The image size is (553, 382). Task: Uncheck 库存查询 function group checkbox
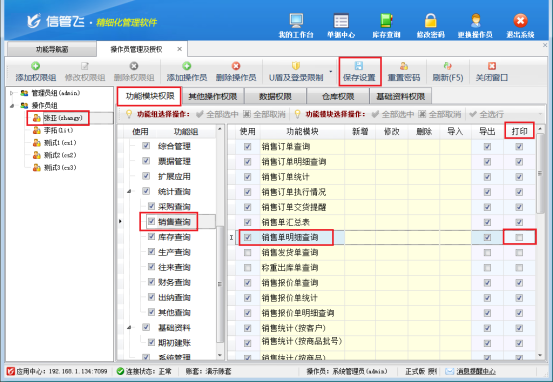coord(152,237)
